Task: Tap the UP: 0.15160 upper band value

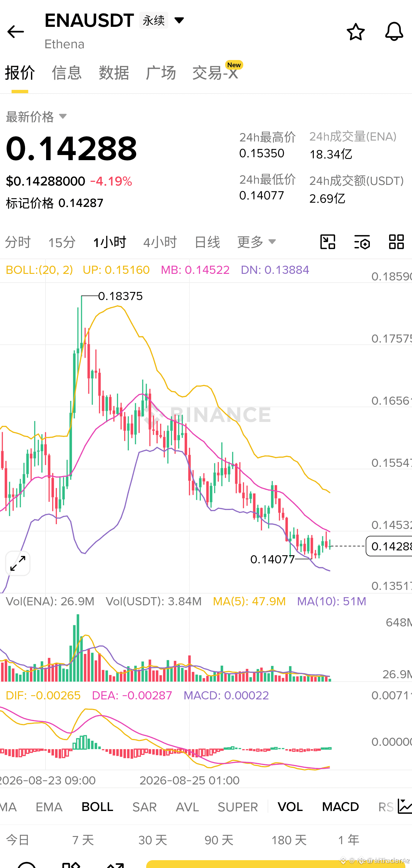Action: [x=116, y=270]
